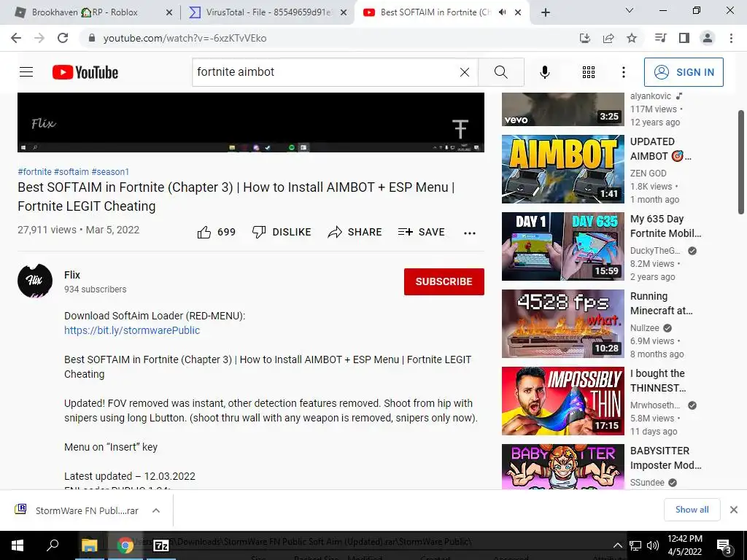Open a new browser tab
This screenshot has width=747, height=560.
pyautogui.click(x=546, y=12)
